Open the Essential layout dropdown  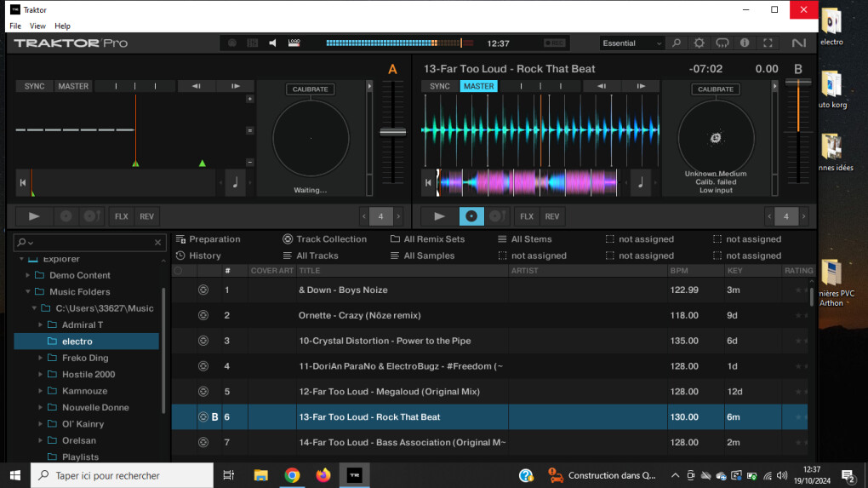click(631, 43)
